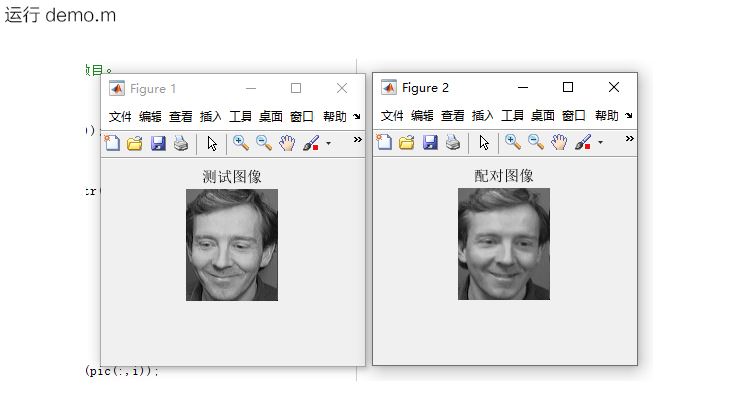The height and width of the screenshot is (401, 737).
Task: Click New Figure icon in Figure 1 toolbar
Action: coord(112,143)
